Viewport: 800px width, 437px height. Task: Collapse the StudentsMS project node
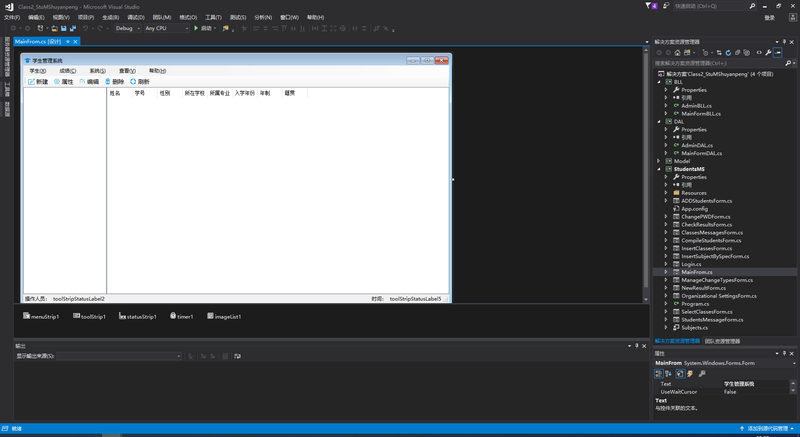pos(659,169)
